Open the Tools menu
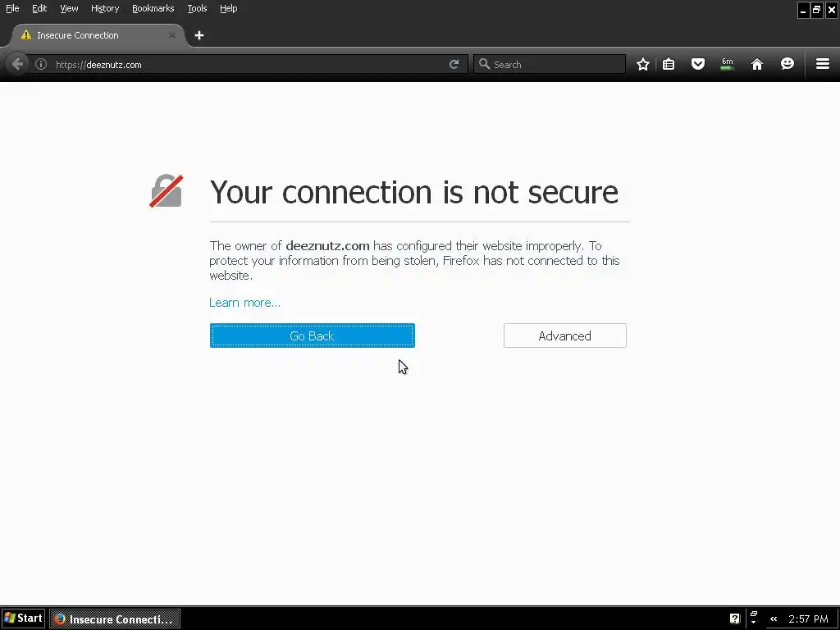840x630 pixels. click(x=197, y=8)
